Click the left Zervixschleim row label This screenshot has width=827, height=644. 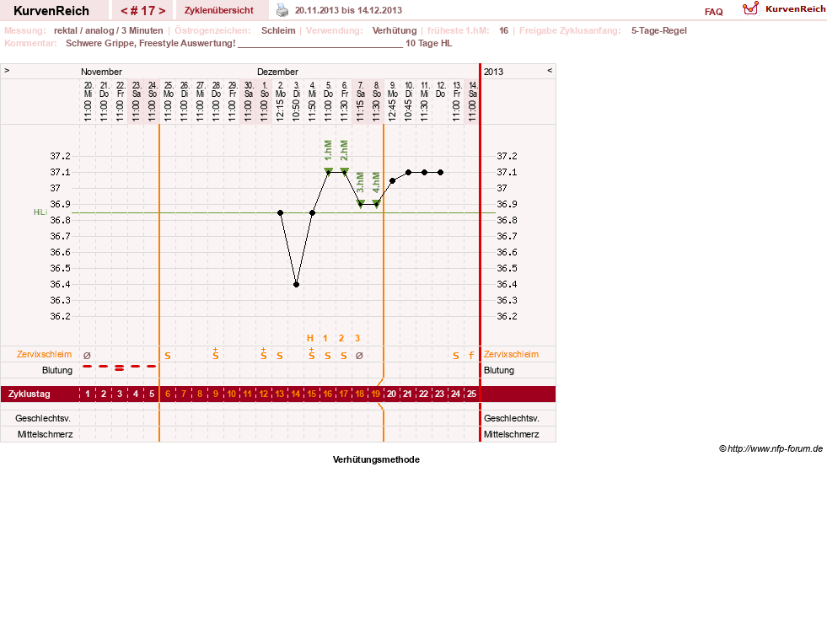pos(45,354)
